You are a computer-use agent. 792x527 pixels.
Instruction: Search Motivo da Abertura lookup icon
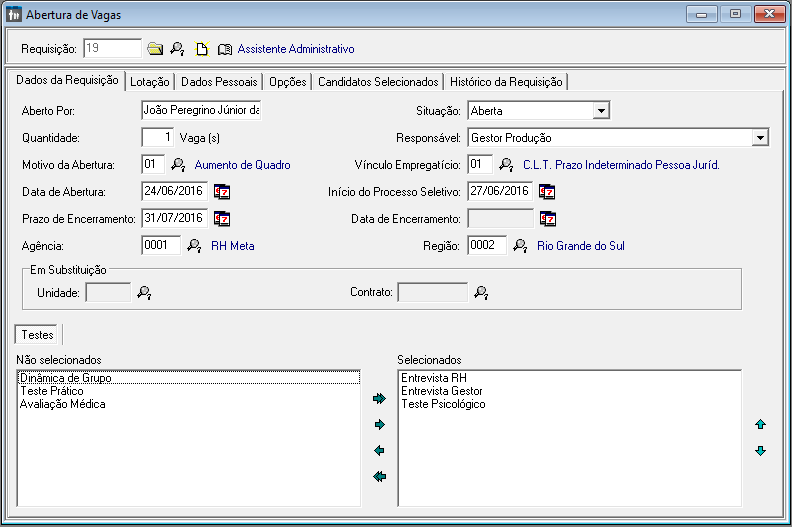point(178,165)
